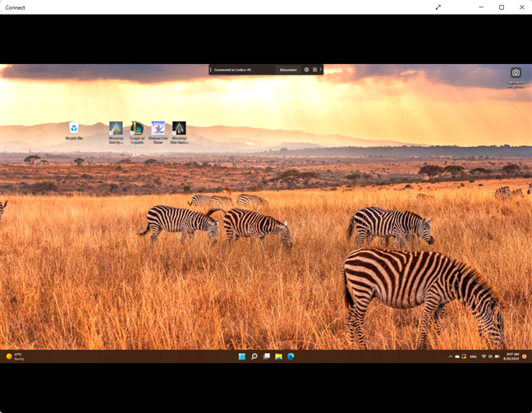Select the Horizon Zero Dawn desktop shortcut

pyautogui.click(x=158, y=132)
